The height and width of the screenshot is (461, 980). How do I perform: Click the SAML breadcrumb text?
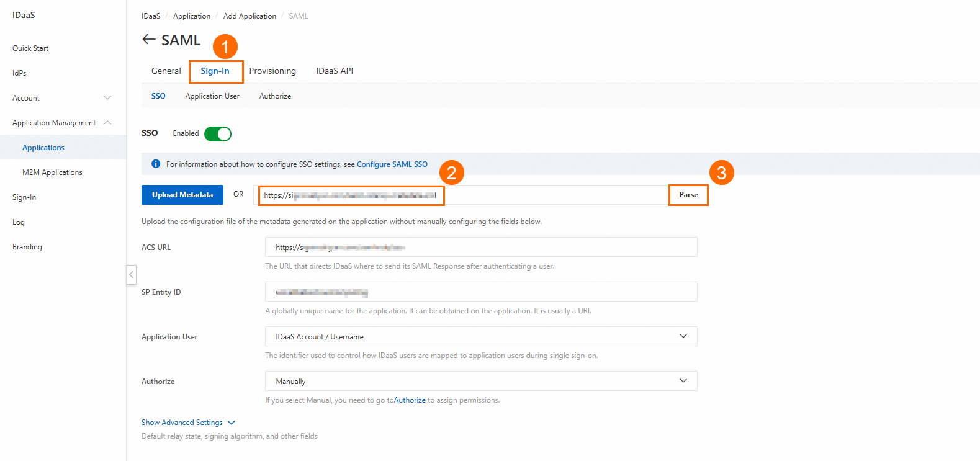click(x=299, y=16)
